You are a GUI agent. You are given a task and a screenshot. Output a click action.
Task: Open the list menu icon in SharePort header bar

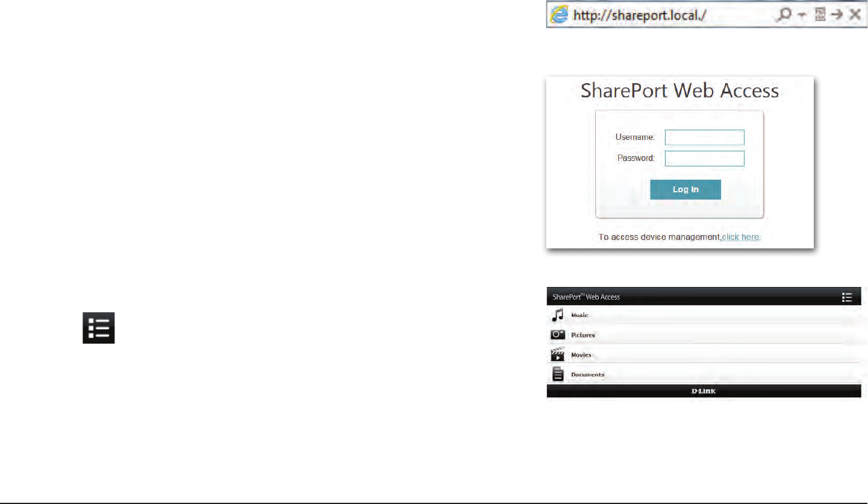point(847,297)
